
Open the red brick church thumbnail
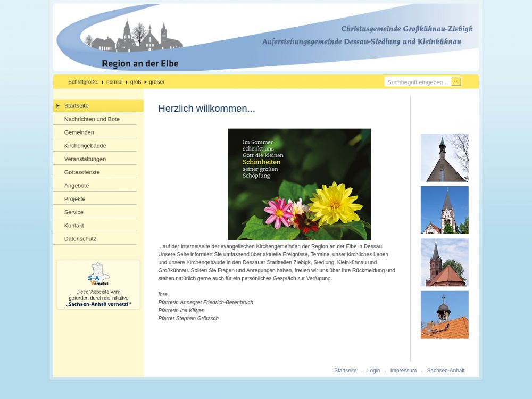tap(444, 262)
